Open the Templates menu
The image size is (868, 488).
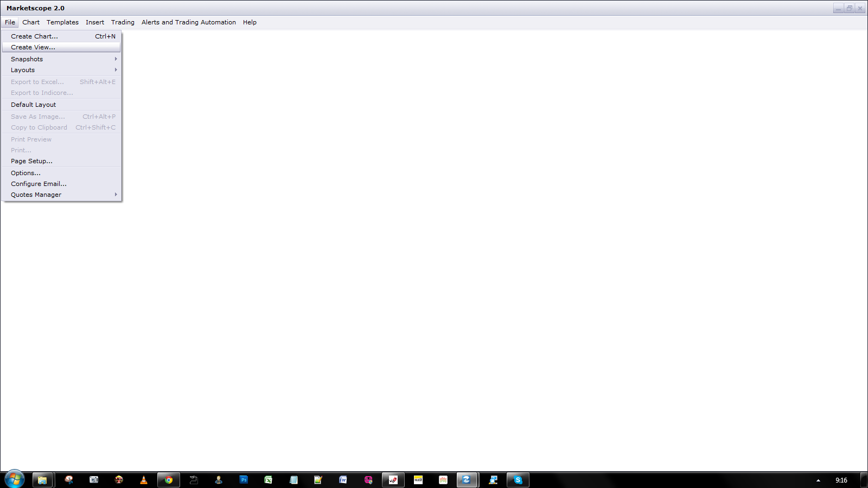coord(62,22)
